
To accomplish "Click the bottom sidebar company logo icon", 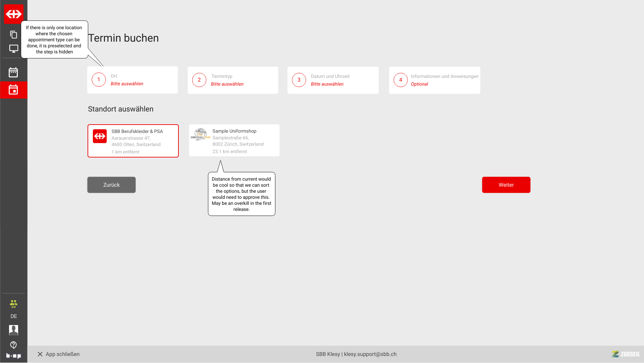I will pyautogui.click(x=13, y=356).
